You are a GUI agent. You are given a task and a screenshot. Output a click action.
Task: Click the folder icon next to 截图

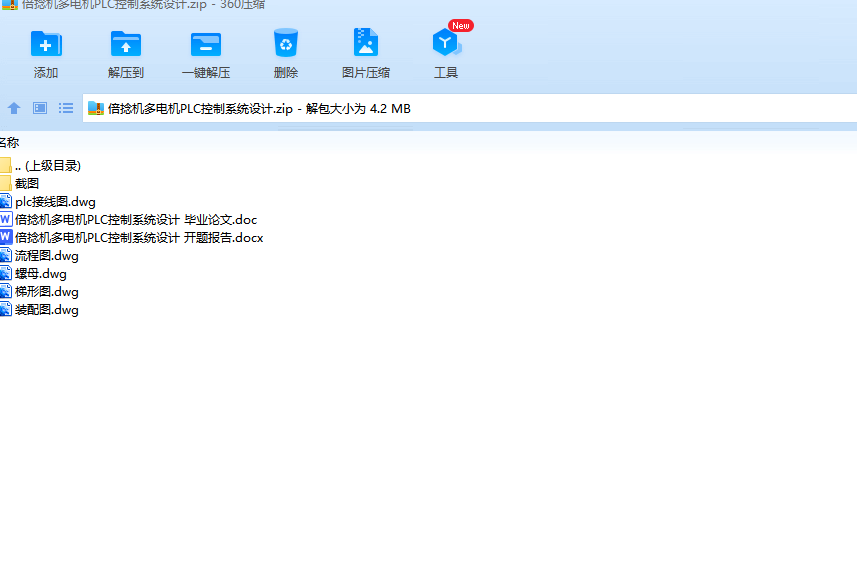click(5, 183)
